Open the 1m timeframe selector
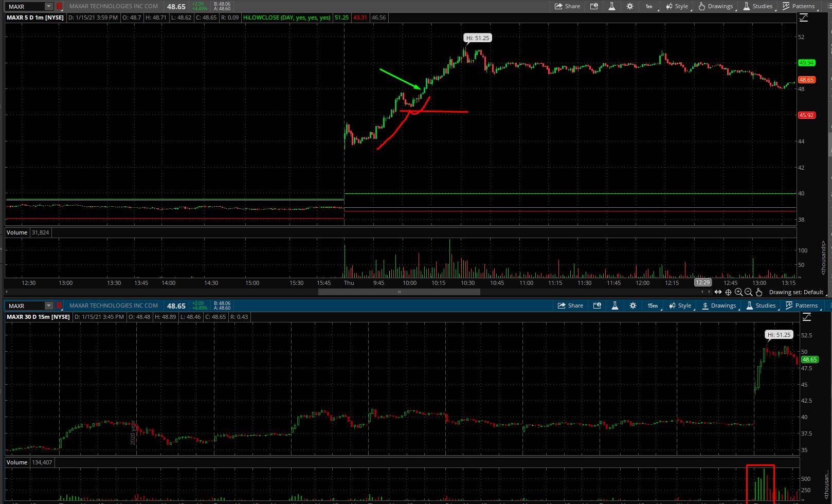The height and width of the screenshot is (504, 832). tap(649, 6)
